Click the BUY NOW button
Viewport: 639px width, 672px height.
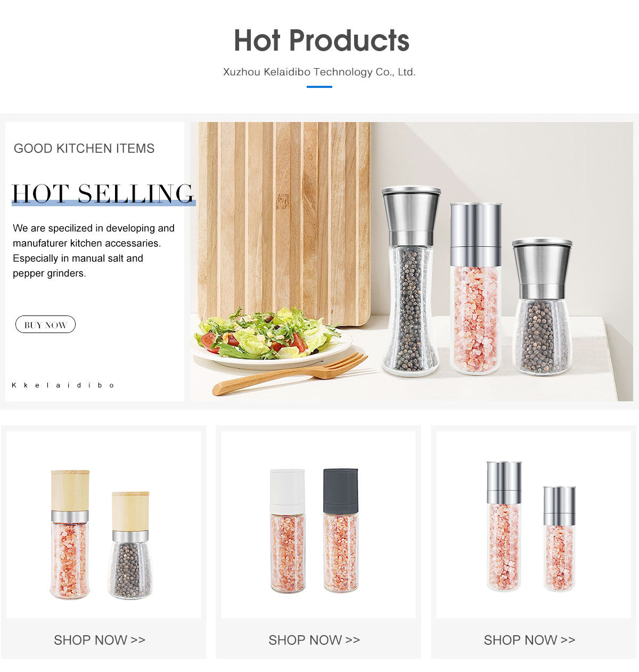(x=45, y=325)
